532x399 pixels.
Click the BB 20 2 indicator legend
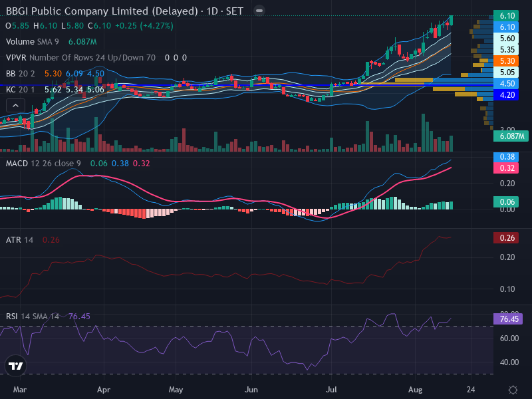(x=21, y=74)
